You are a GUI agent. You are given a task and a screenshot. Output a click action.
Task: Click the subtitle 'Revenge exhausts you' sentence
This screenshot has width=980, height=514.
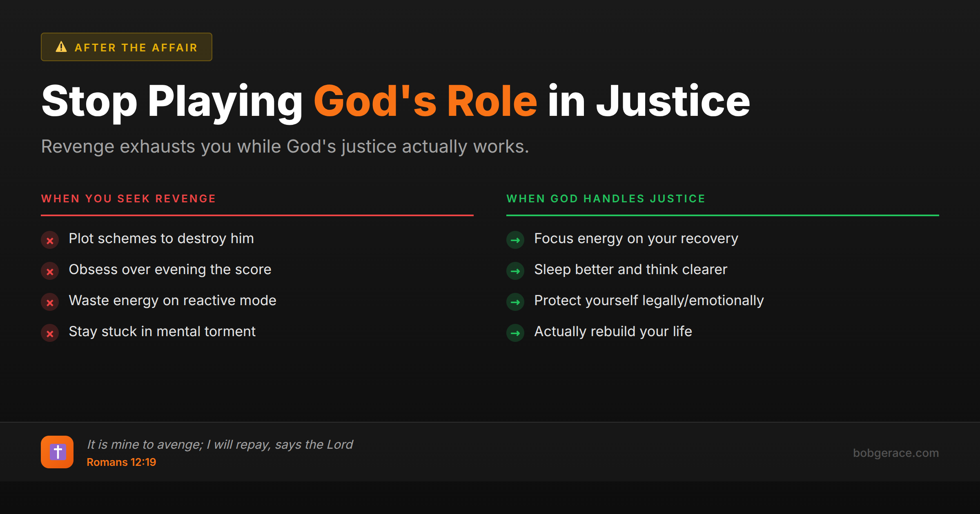[x=285, y=146]
